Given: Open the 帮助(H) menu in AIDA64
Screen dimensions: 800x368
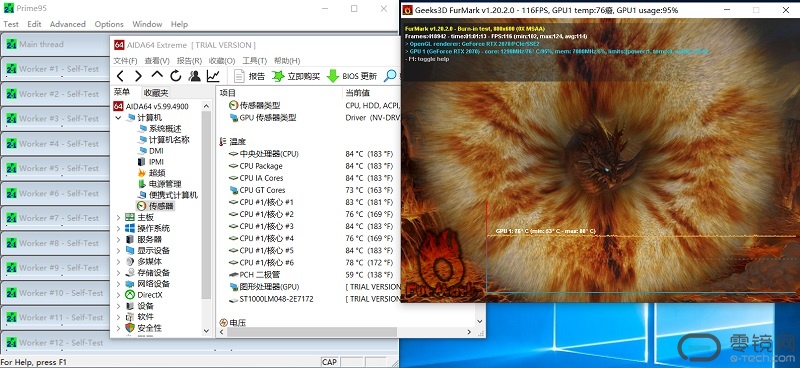Looking at the screenshot, I should click(x=287, y=61).
